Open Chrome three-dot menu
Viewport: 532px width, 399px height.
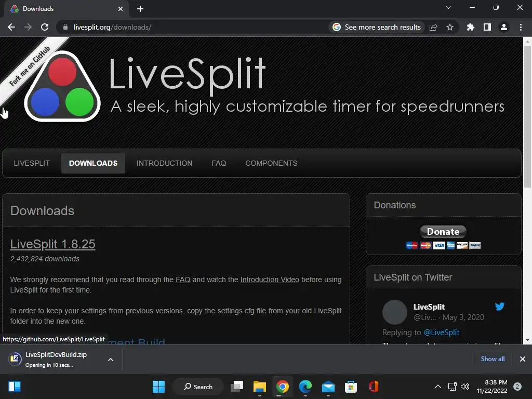[x=521, y=27]
